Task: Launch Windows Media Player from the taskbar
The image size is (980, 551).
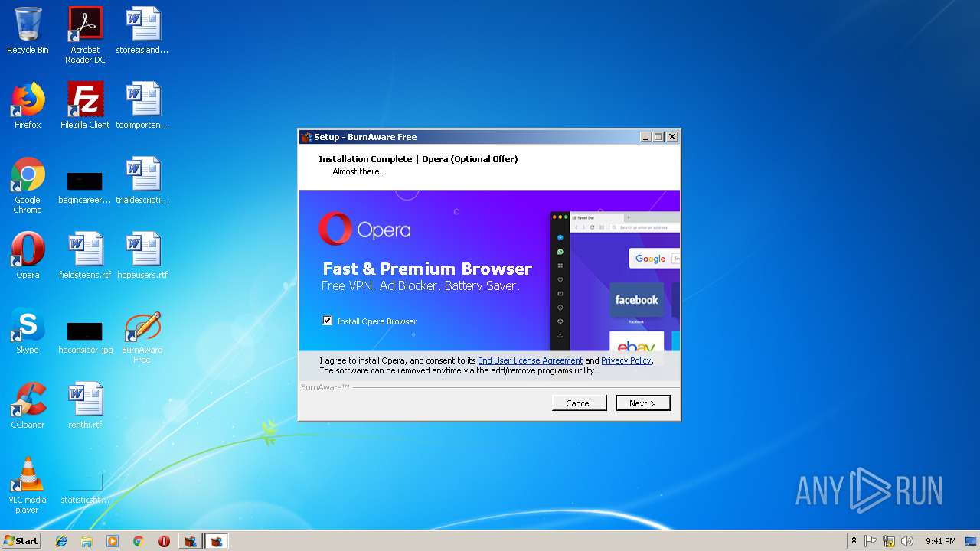Action: (113, 541)
